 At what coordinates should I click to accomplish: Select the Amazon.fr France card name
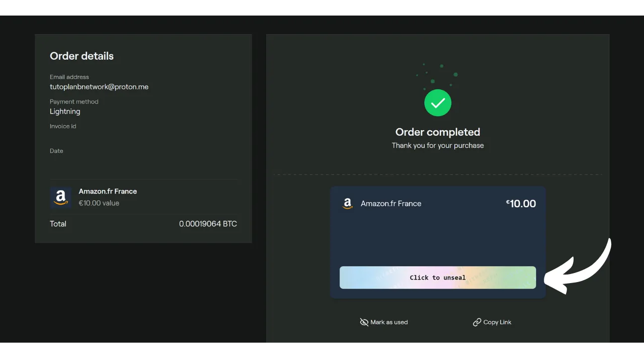point(391,204)
